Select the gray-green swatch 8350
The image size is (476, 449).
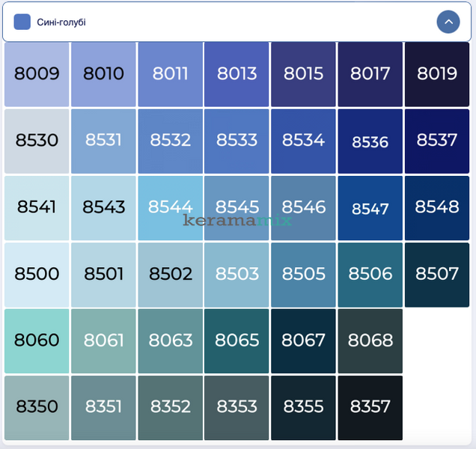(37, 408)
